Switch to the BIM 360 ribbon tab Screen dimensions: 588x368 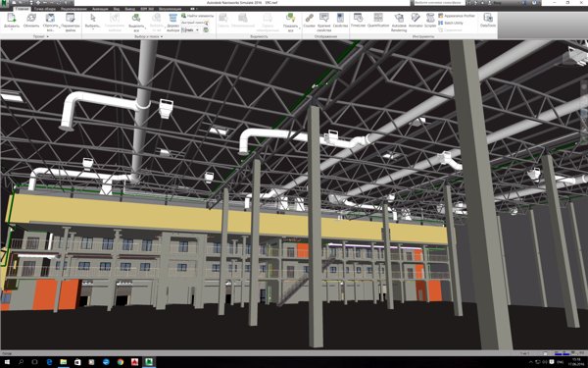147,9
